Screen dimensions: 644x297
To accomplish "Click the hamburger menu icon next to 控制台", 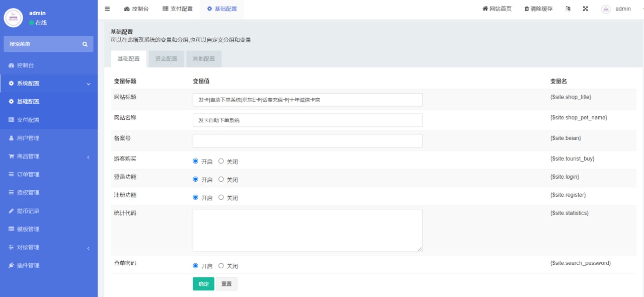I will 107,9.
